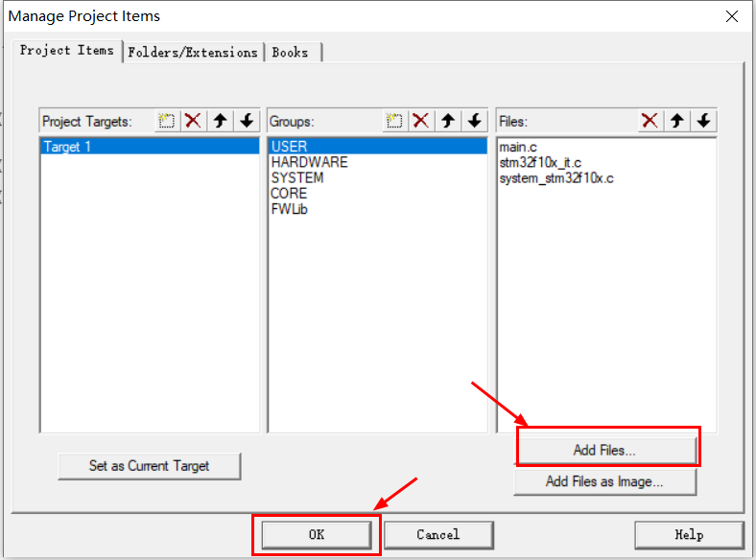
Task: Confirm with the OK button
Action: 317,535
